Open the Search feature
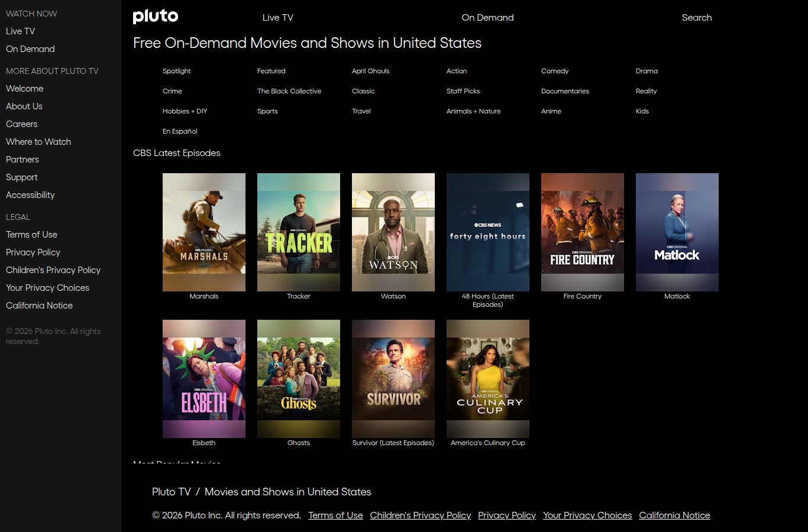 (x=696, y=18)
